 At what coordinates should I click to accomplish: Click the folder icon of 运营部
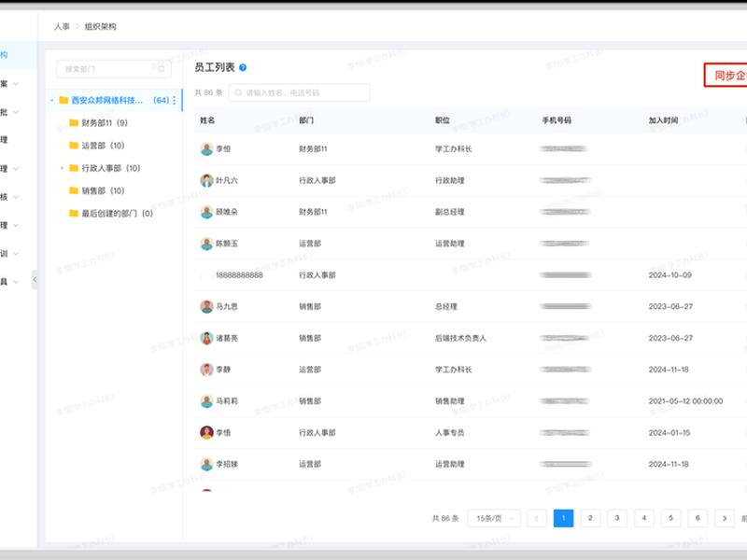[x=74, y=146]
